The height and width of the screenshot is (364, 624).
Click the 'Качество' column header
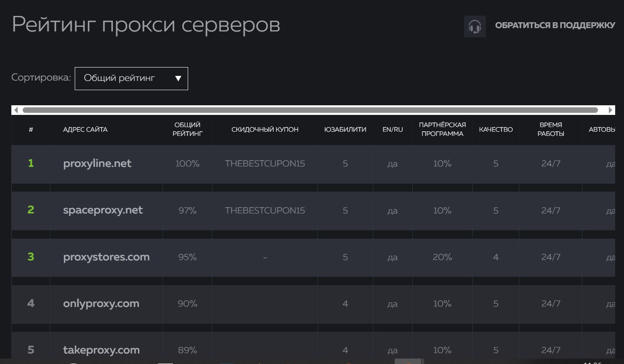496,130
